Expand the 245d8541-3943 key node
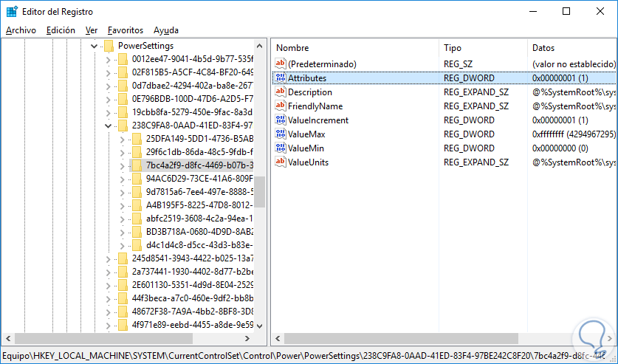618x364 pixels. coord(108,259)
